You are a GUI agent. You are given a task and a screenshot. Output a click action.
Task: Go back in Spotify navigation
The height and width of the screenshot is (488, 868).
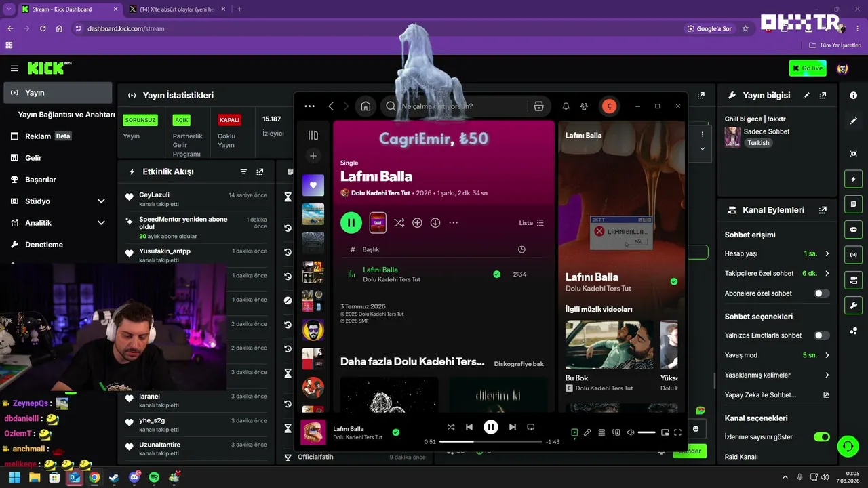click(331, 106)
